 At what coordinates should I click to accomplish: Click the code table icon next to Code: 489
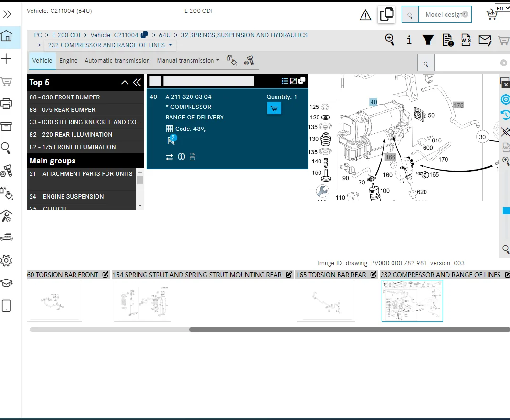click(x=169, y=129)
